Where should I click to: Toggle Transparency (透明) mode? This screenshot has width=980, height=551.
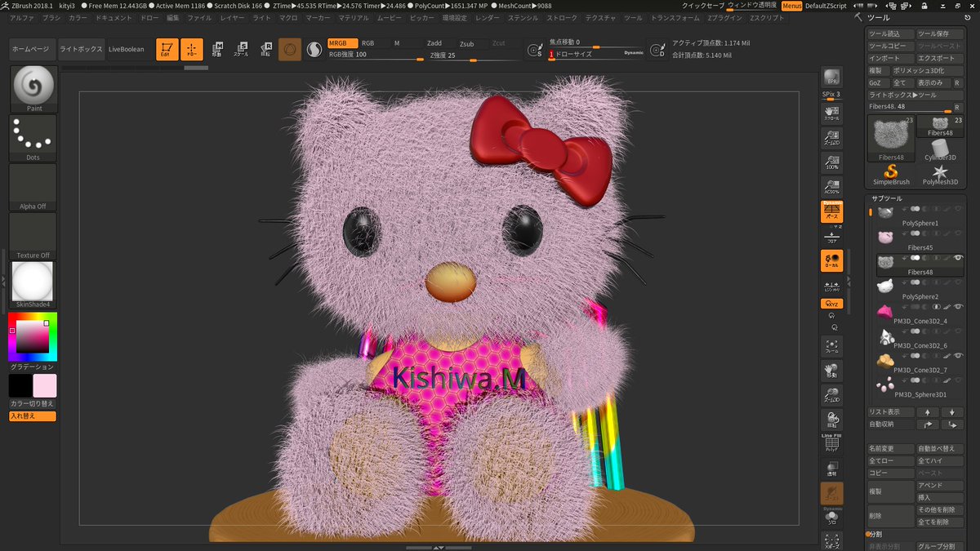pyautogui.click(x=831, y=468)
